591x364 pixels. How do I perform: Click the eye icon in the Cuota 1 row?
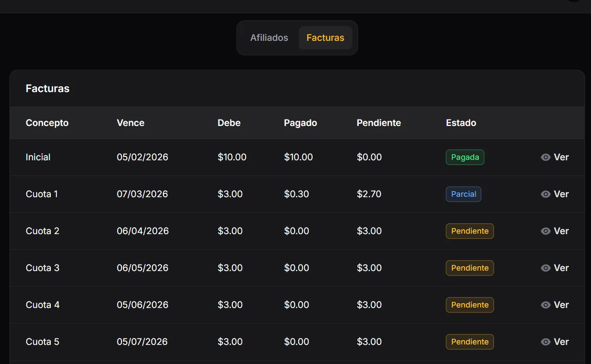[546, 194]
